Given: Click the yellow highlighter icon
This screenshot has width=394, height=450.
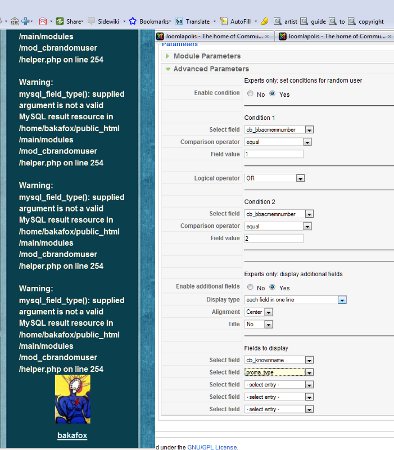Looking at the screenshot, I should pos(265,21).
